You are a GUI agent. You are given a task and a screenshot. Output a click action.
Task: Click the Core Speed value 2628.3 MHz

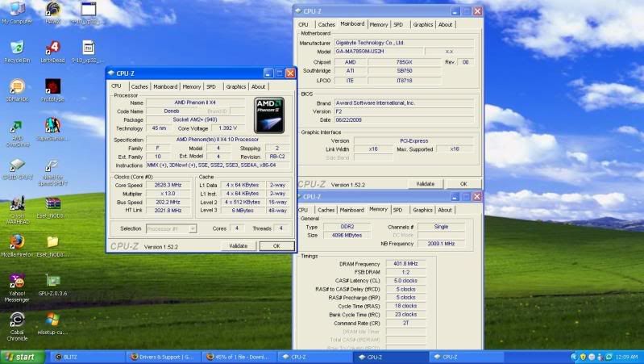tap(168, 185)
